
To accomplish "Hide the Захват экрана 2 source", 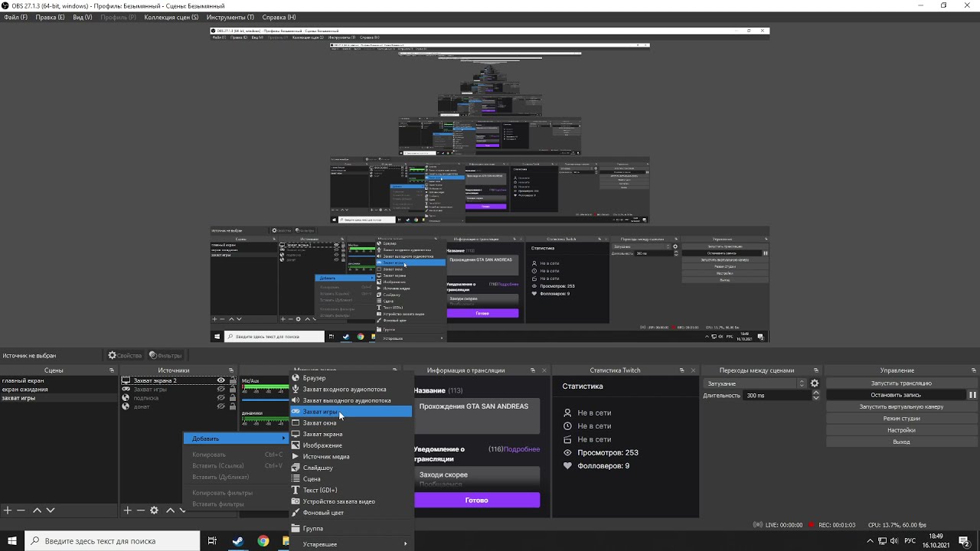I will coord(221,380).
